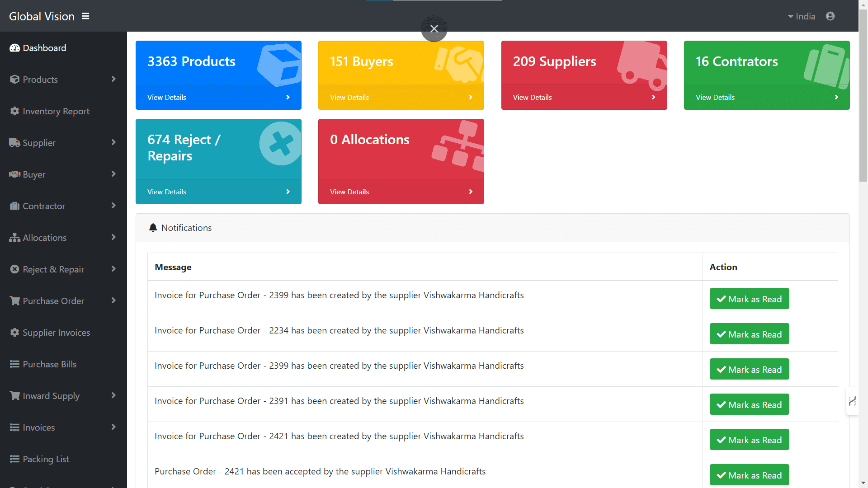Viewport: 868px width, 488px height.
Task: Click the page vertical scrollbar thumb
Action: pyautogui.click(x=863, y=95)
